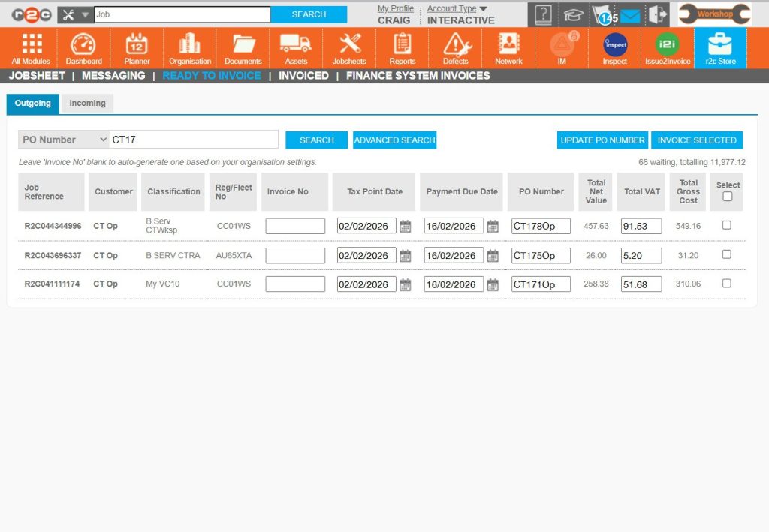Open the Jobsheets module
Image resolution: width=769 pixels, height=532 pixels.
348,47
